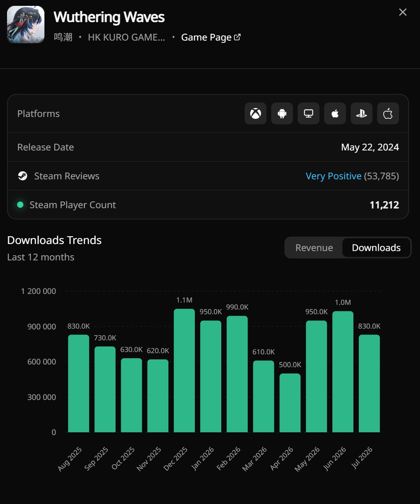Screen dimensions: 420x504
Task: Click the Dec 2025 axis label
Action: pyautogui.click(x=175, y=459)
